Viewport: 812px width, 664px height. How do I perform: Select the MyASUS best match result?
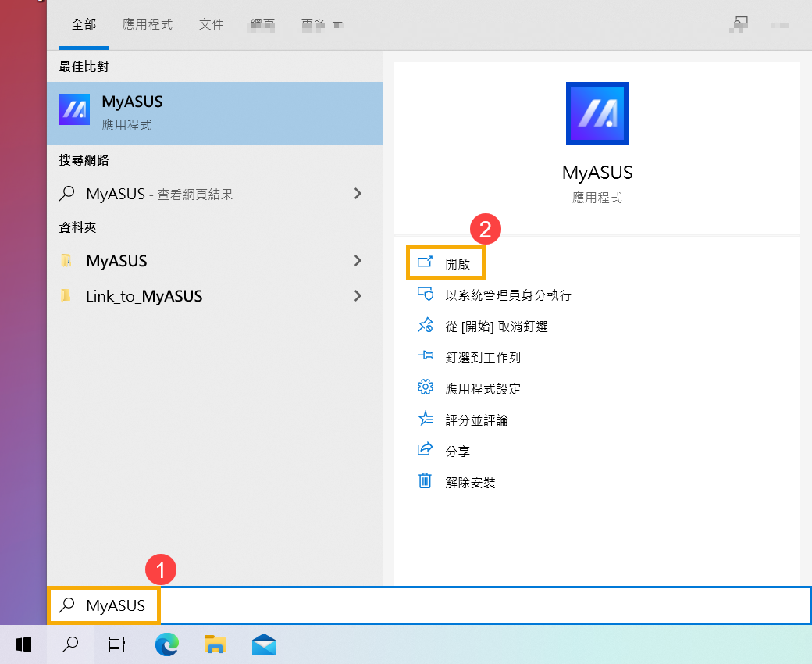tap(215, 113)
